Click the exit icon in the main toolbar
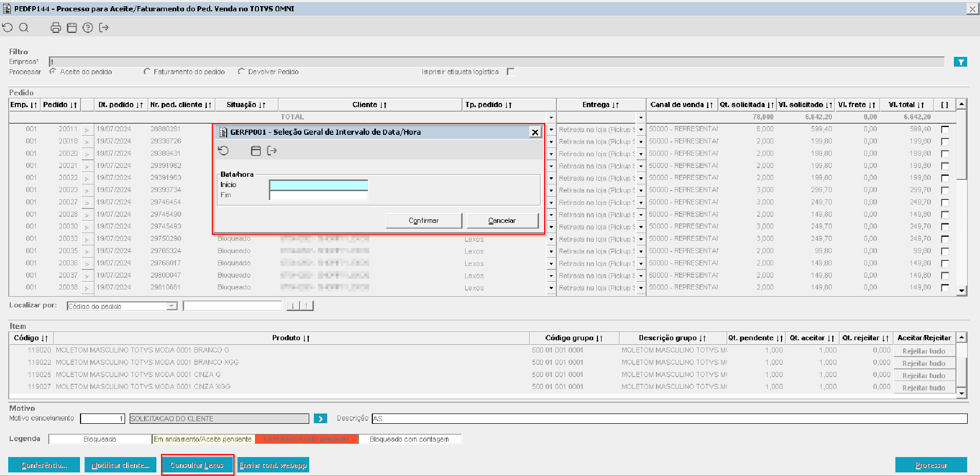This screenshot has width=980, height=476. (x=104, y=28)
